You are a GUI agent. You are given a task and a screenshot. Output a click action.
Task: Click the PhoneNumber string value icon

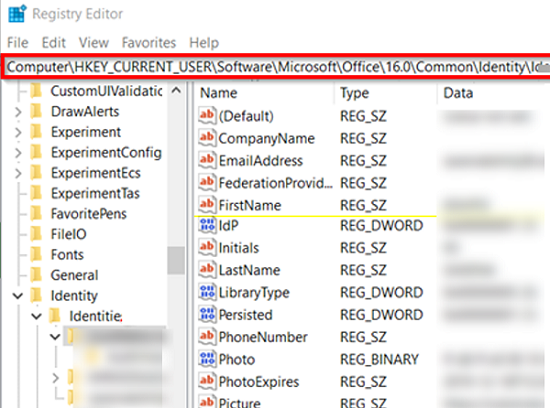(207, 337)
